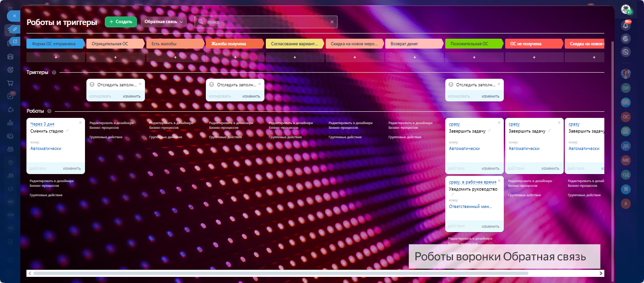Open действия menu on Сменить стадию robot
644x283 pixels.
point(38,168)
